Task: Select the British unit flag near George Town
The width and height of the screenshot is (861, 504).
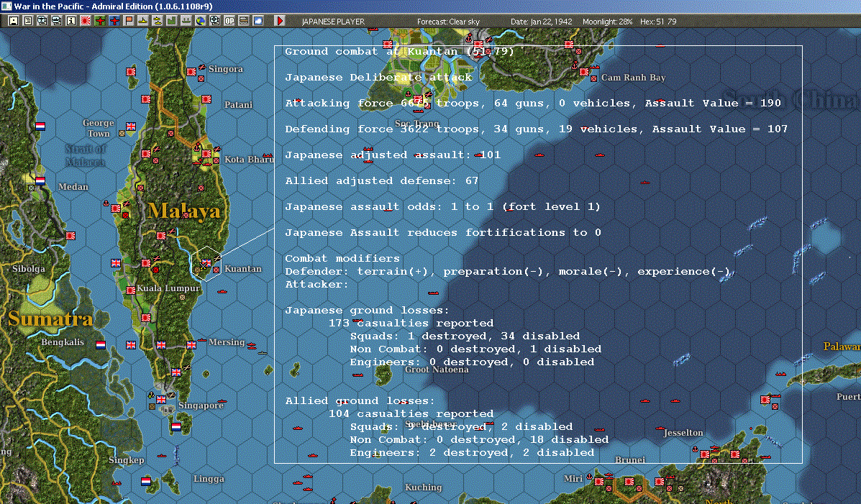Action: pos(131,127)
